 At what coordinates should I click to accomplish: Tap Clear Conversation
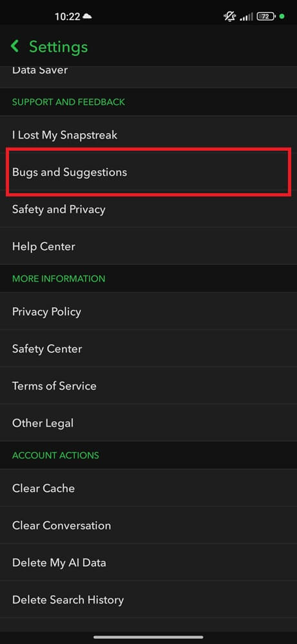click(x=148, y=526)
